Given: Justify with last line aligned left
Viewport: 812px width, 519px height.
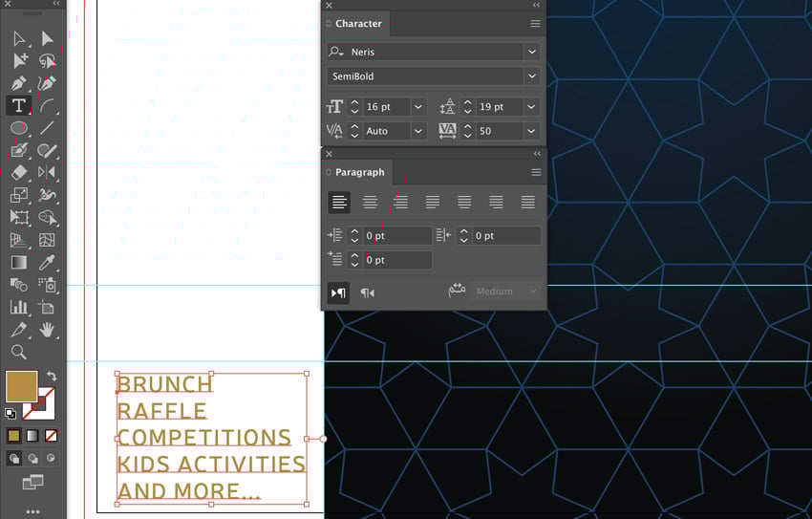Looking at the screenshot, I should click(433, 202).
